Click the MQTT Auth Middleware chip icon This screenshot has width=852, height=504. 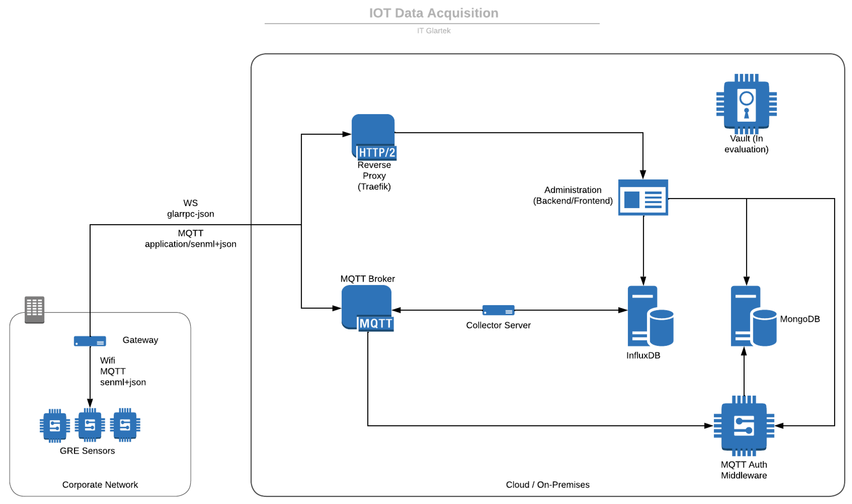744,426
